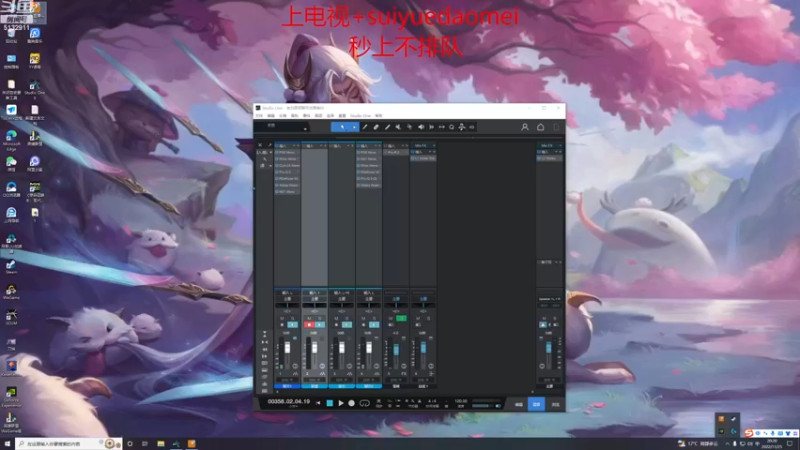
Task: Open the Studio One menu
Action: (x=360, y=116)
